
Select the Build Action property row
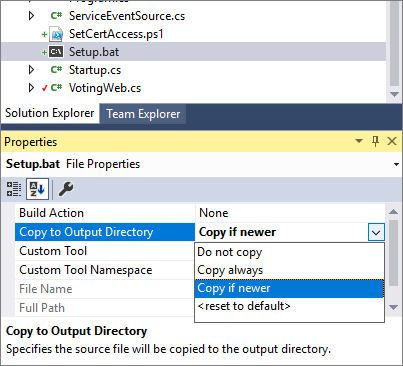[x=105, y=213]
